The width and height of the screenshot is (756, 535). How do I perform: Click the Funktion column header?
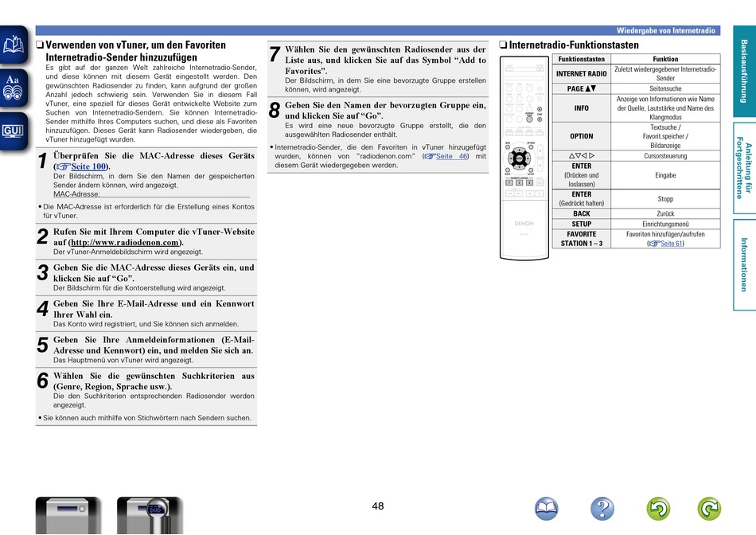coord(665,59)
